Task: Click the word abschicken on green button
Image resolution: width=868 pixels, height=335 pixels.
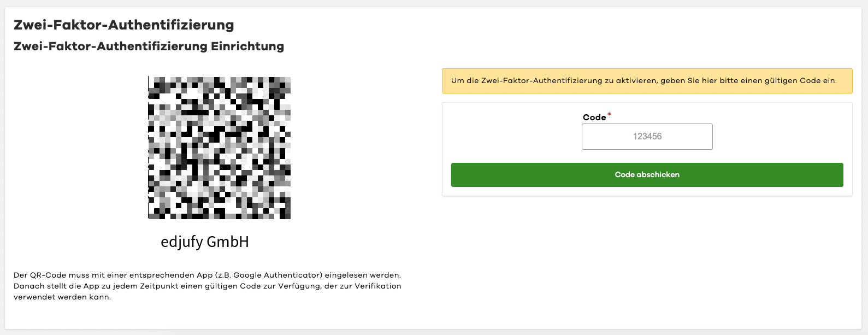Action: click(658, 175)
